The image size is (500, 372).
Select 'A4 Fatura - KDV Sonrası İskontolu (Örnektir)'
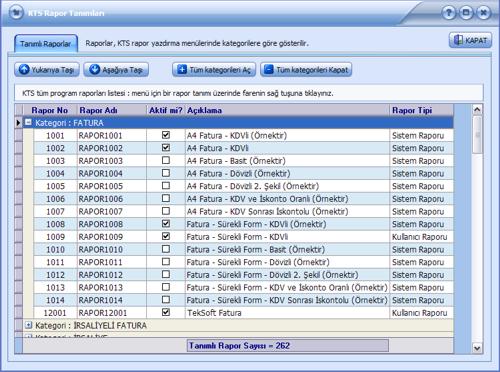click(x=287, y=212)
